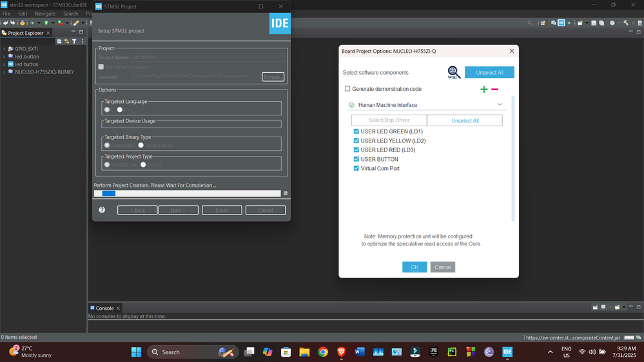The width and height of the screenshot is (644, 362).
Task: Open Project Explorer filter funnel icon
Action: [74, 41]
